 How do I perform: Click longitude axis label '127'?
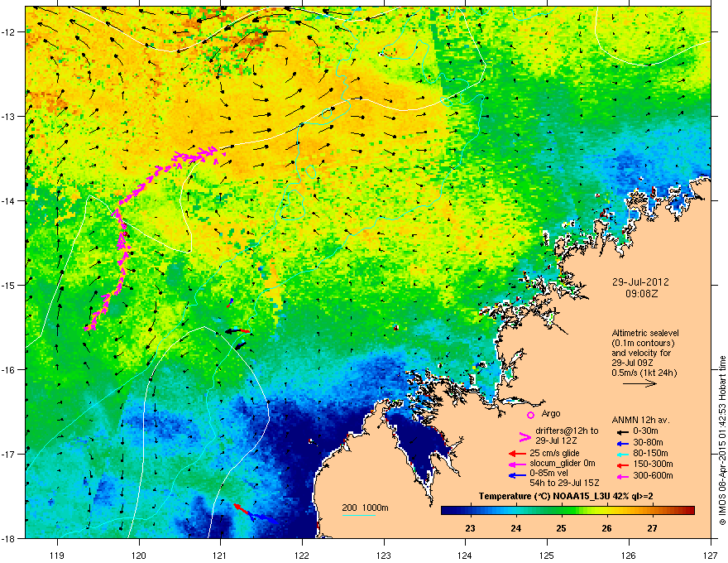[710, 555]
